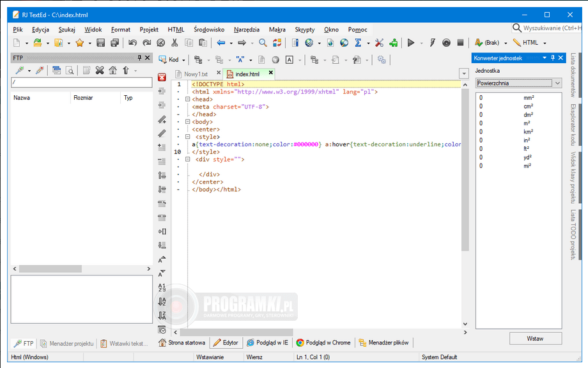Open the Plik menu
This screenshot has height=368, width=588.
pyautogui.click(x=18, y=29)
